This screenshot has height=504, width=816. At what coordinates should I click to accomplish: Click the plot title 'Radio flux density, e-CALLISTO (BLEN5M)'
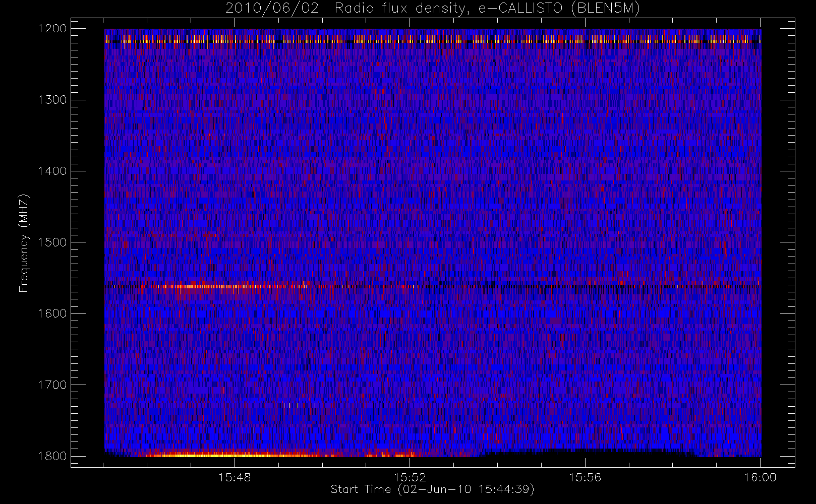tap(487, 9)
